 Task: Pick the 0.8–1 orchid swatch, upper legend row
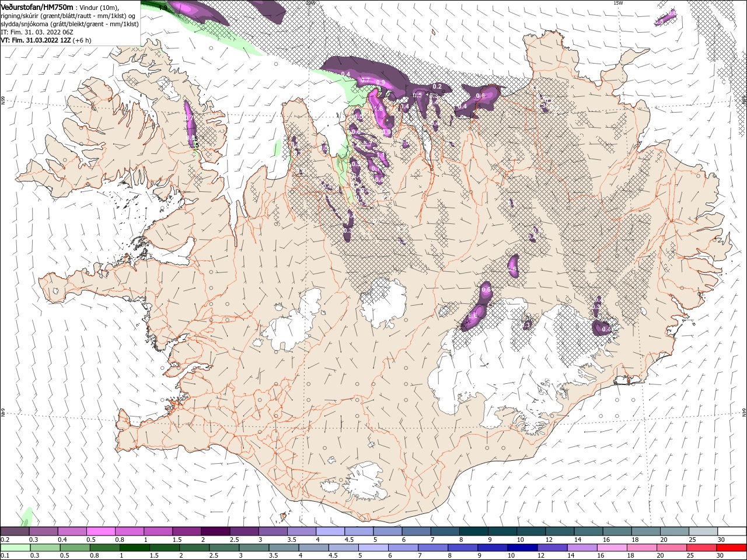pyautogui.click(x=130, y=531)
